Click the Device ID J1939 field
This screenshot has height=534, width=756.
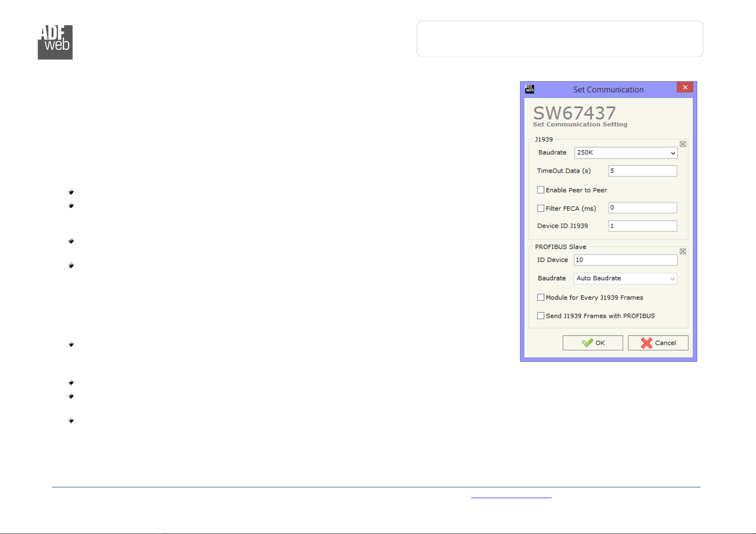click(x=642, y=226)
